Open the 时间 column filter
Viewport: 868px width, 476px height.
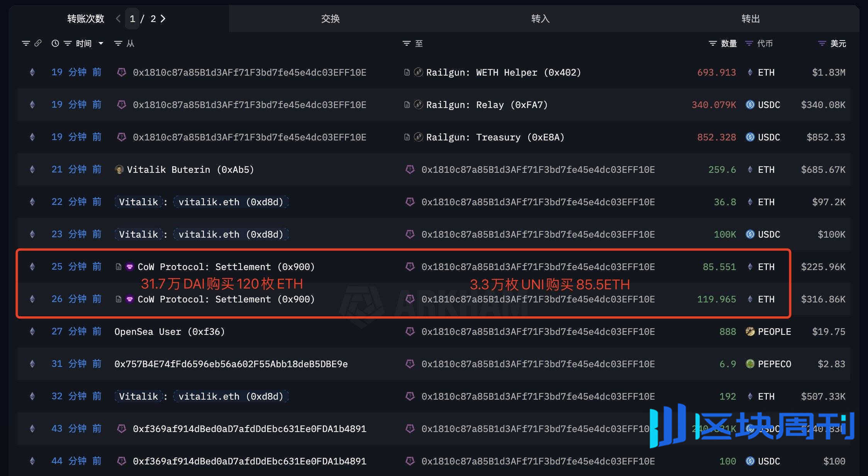(68, 43)
